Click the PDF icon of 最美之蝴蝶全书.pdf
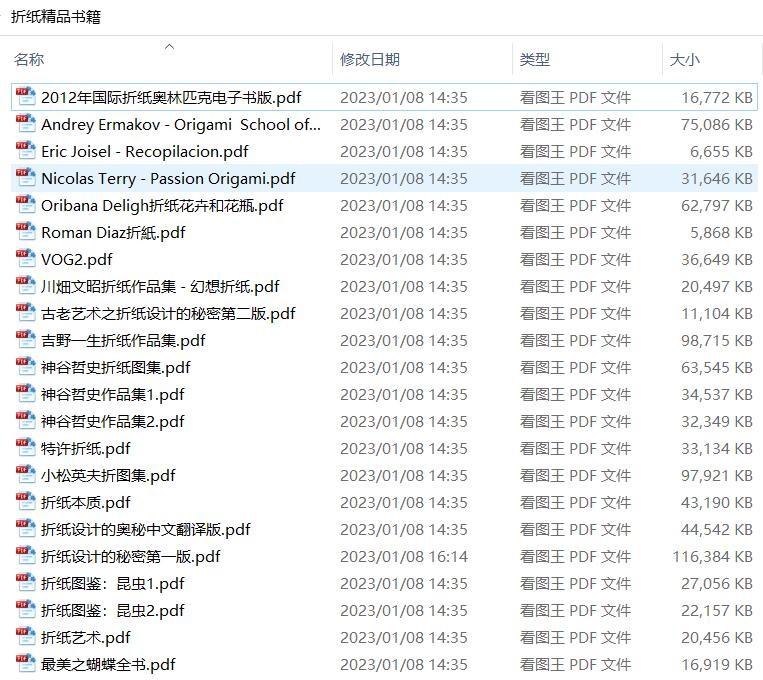763x680 pixels. (25, 664)
